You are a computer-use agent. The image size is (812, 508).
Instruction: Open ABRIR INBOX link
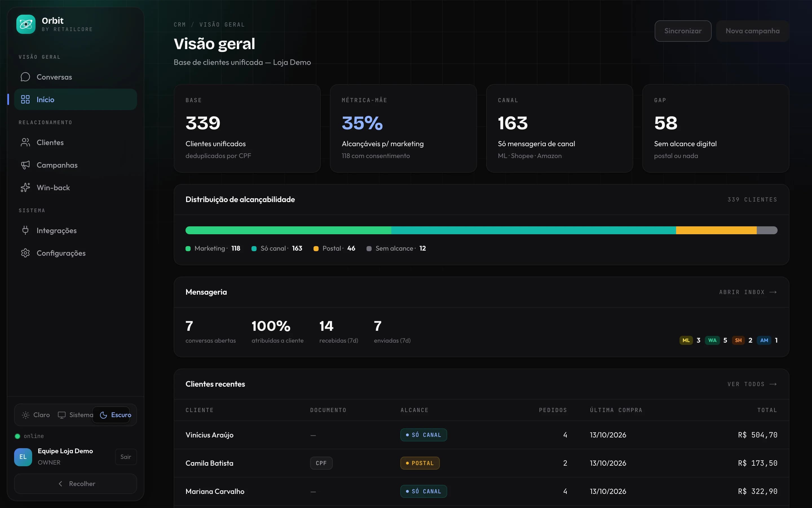click(x=748, y=292)
